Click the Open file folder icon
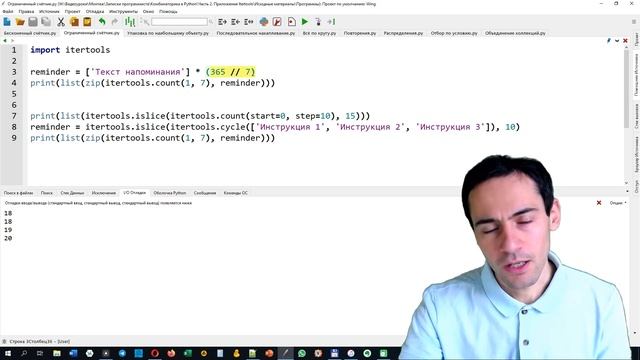Screen dimensions: 640x360 click(x=20, y=22)
